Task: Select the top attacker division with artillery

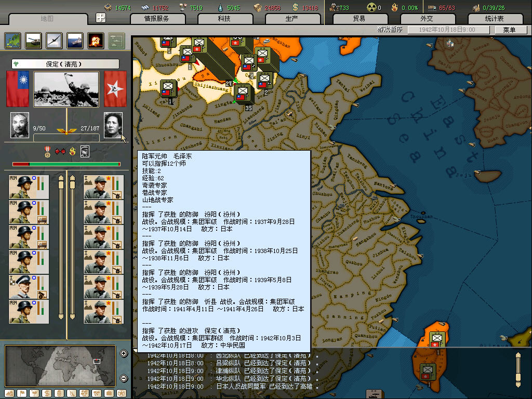Action: pyautogui.click(x=104, y=187)
